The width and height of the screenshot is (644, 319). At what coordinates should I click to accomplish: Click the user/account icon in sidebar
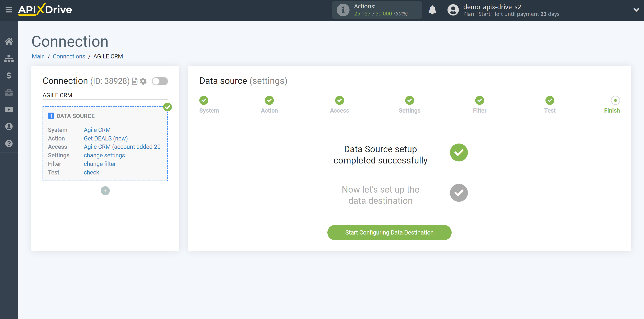pos(9,126)
